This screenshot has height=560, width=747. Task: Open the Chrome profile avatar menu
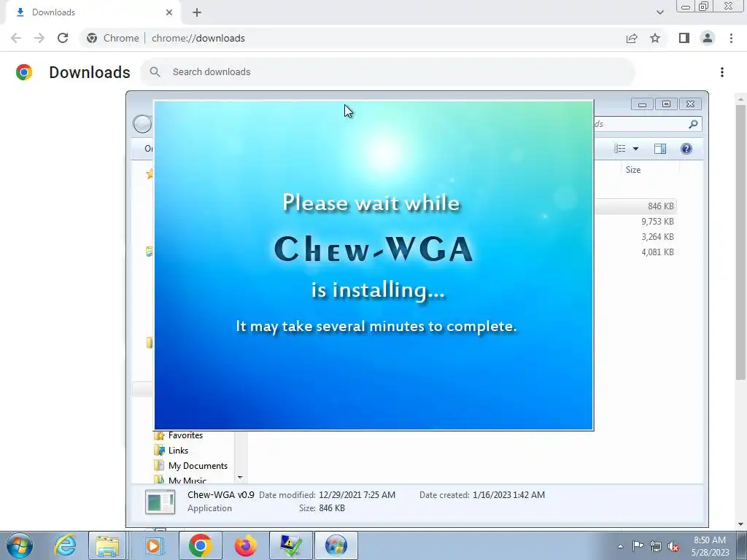708,38
